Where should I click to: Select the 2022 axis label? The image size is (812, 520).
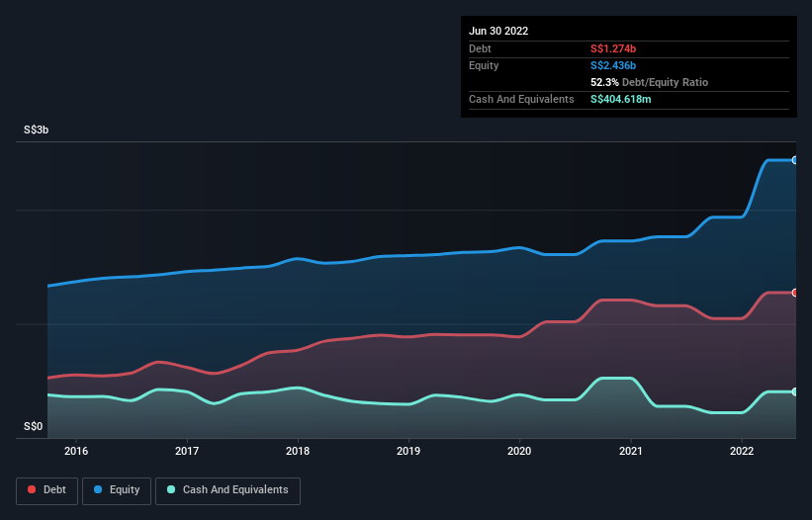pos(742,451)
